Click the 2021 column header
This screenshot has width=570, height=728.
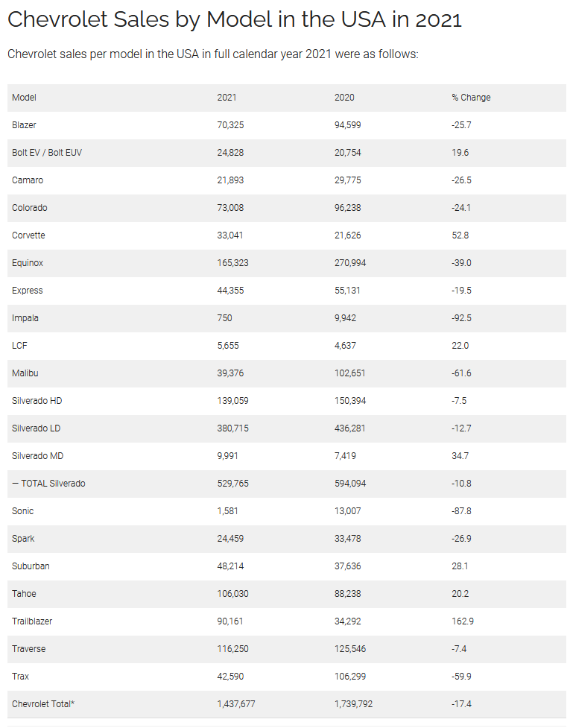coord(227,98)
